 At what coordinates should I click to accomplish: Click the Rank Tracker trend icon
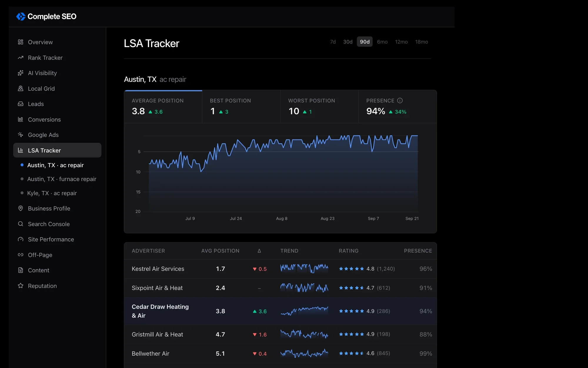pos(21,58)
